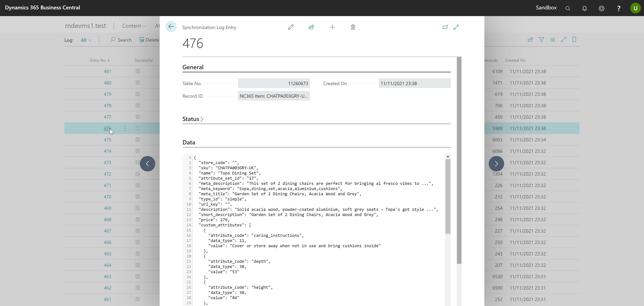Open the Content menu dropdown
This screenshot has height=306, width=644.
click(134, 26)
